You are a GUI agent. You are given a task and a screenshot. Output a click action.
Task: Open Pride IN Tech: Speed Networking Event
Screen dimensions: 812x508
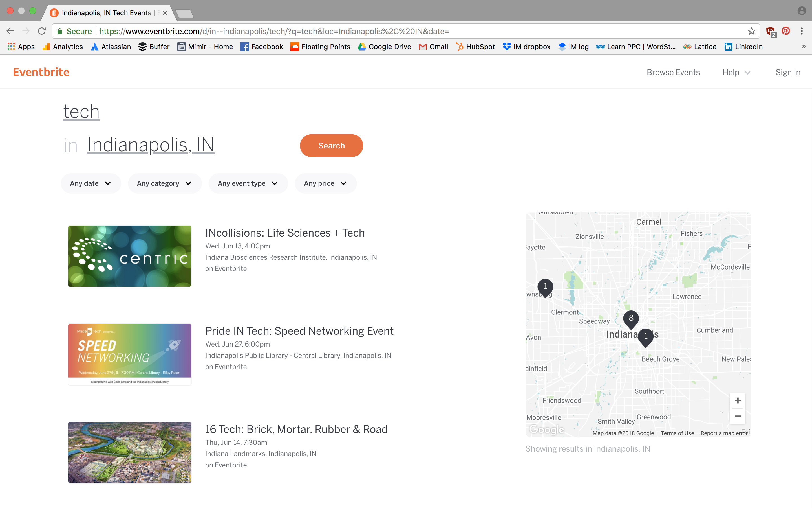pos(299,331)
